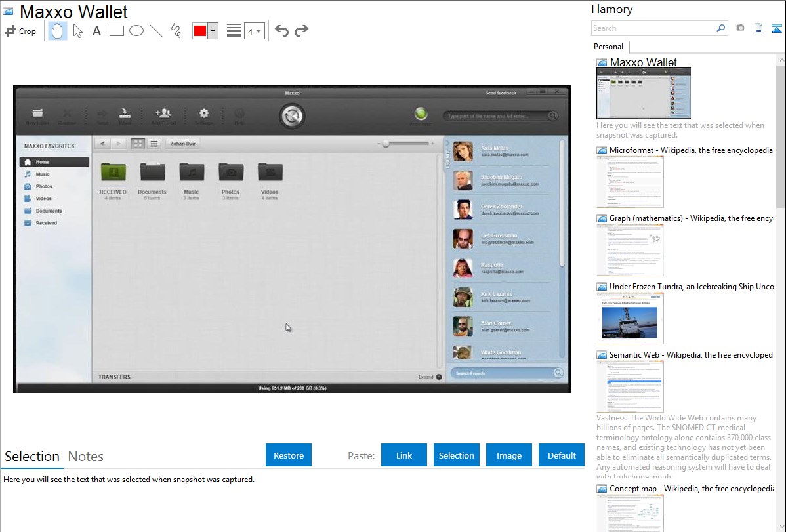Viewport: 786px width, 532px height.
Task: Switch Maxxo to grid view
Action: click(x=137, y=144)
